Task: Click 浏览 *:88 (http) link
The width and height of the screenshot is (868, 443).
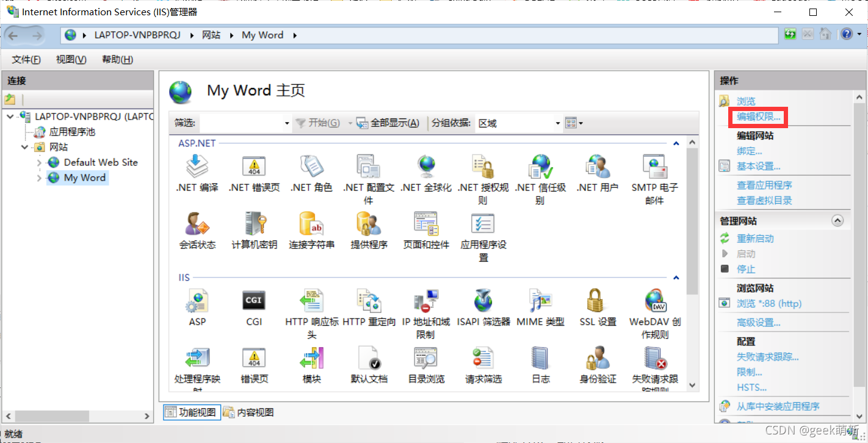Action: [769, 303]
